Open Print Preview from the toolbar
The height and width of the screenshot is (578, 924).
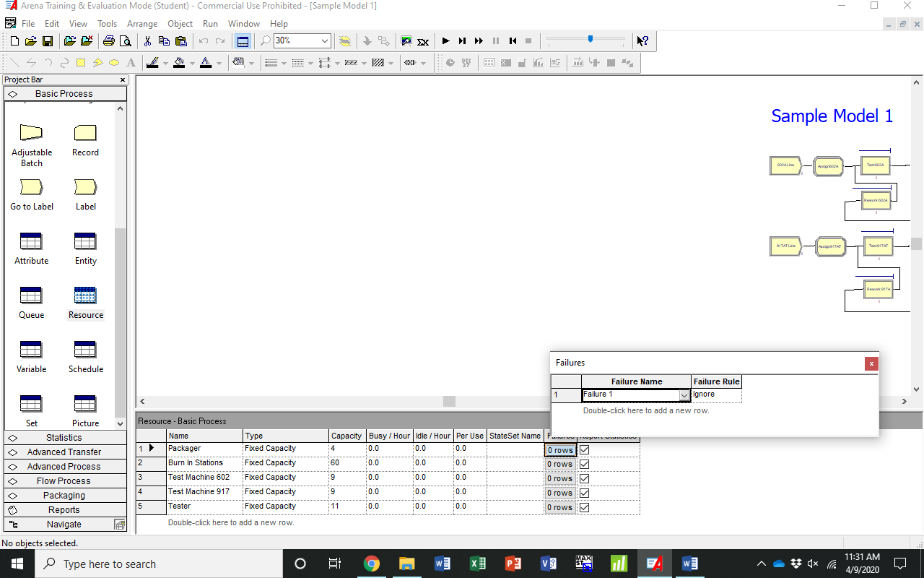tap(125, 41)
